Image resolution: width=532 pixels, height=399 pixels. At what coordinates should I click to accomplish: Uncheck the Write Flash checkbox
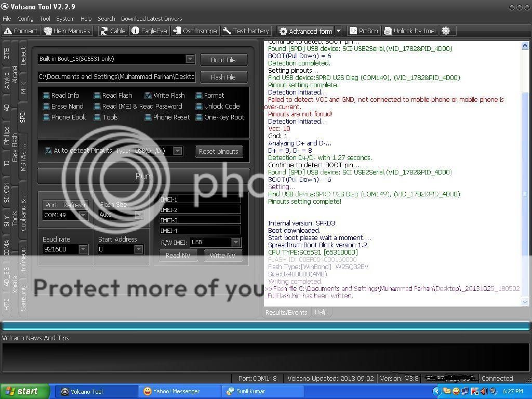pos(148,96)
